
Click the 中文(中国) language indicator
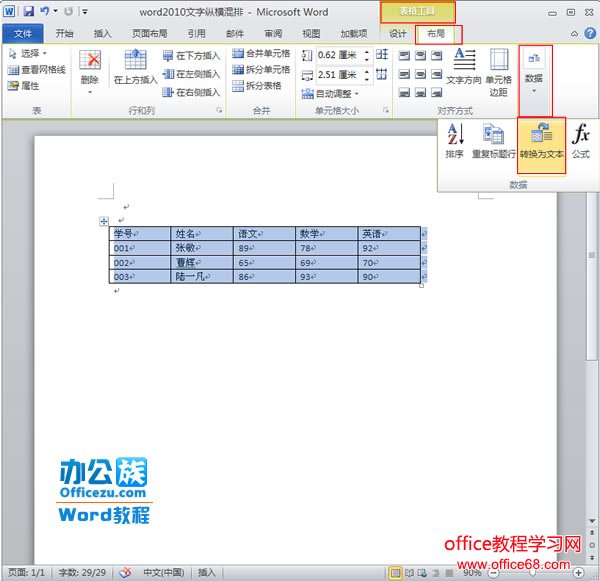point(164,572)
